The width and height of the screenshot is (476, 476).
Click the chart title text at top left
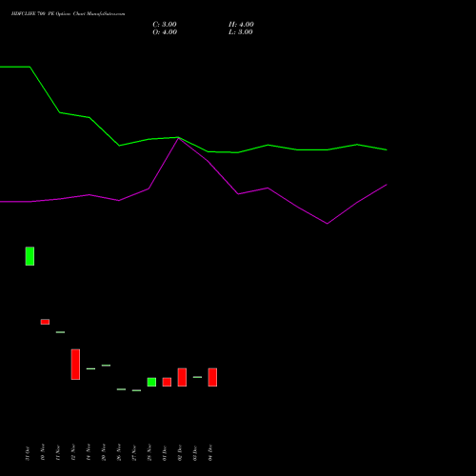tap(68, 13)
